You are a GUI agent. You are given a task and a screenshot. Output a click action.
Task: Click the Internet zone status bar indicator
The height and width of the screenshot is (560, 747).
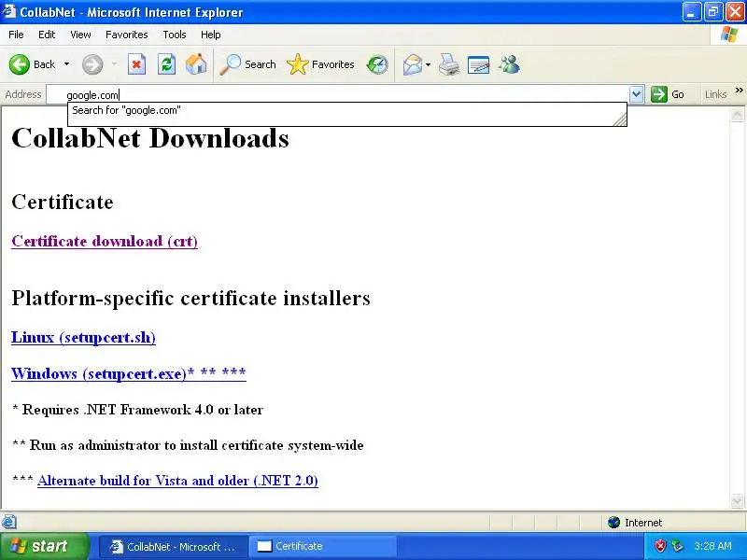(x=635, y=523)
